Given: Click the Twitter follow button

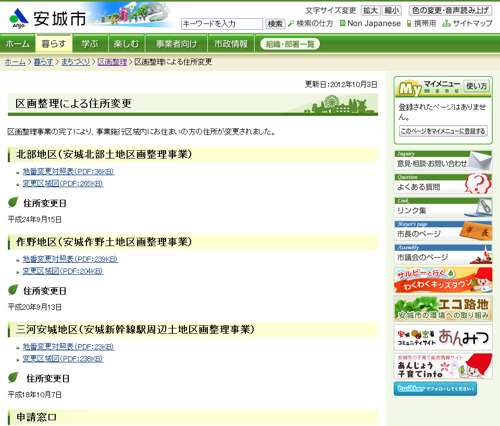Looking at the screenshot, I should click(x=435, y=389).
